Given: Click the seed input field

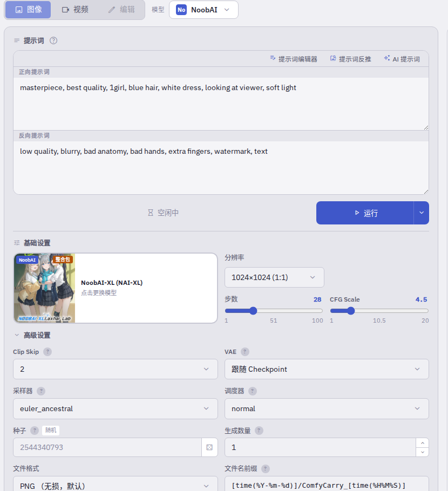Looking at the screenshot, I should click(107, 447).
